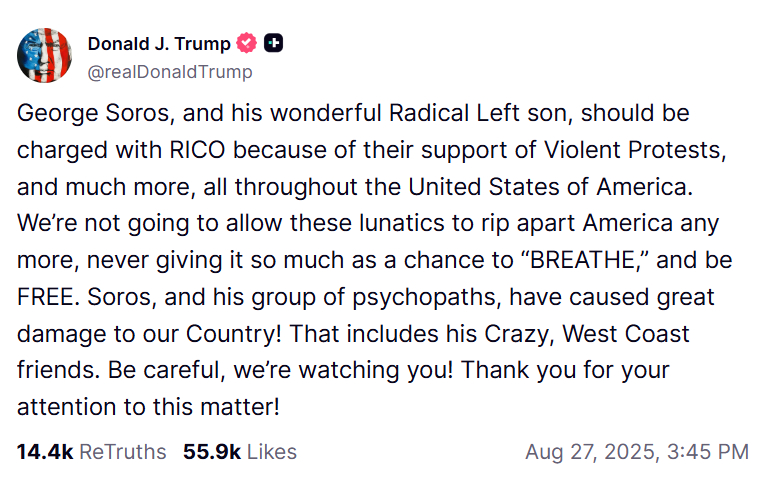Screen dimensions: 764x485
Task: Click the capitalized word FREE
Action: coord(41,297)
